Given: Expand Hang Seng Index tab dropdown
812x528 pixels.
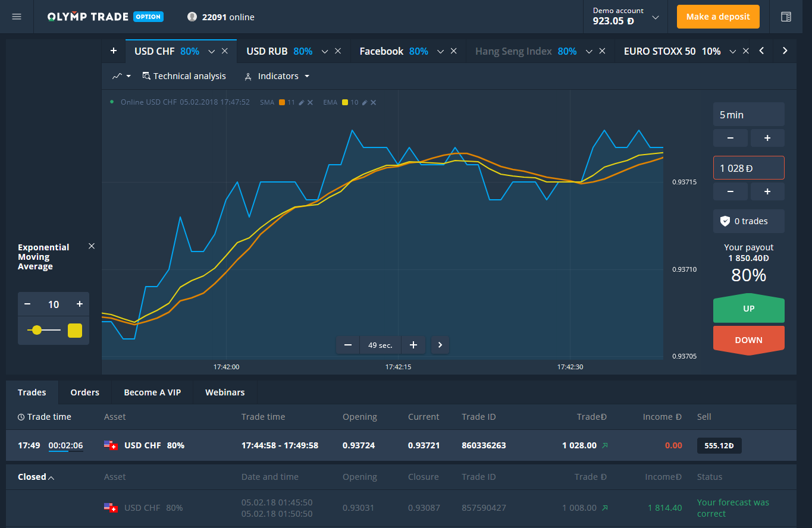Looking at the screenshot, I should pyautogui.click(x=589, y=52).
